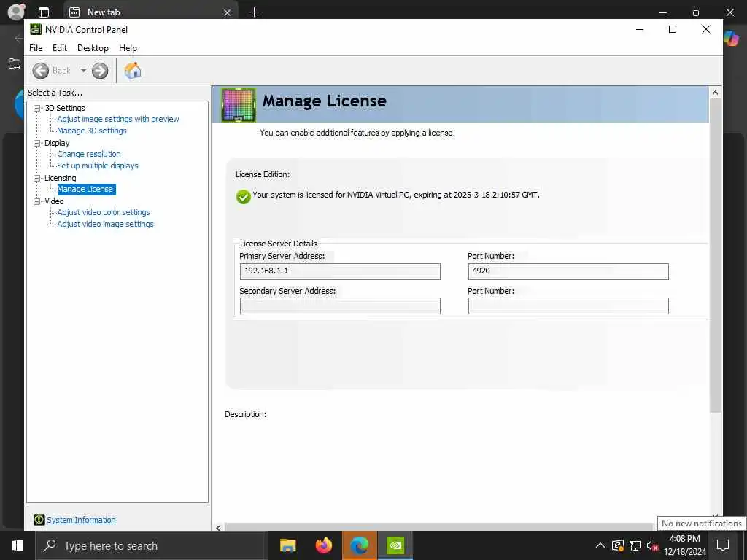Click the network tray icon
The width and height of the screenshot is (747, 560).
pos(635,545)
